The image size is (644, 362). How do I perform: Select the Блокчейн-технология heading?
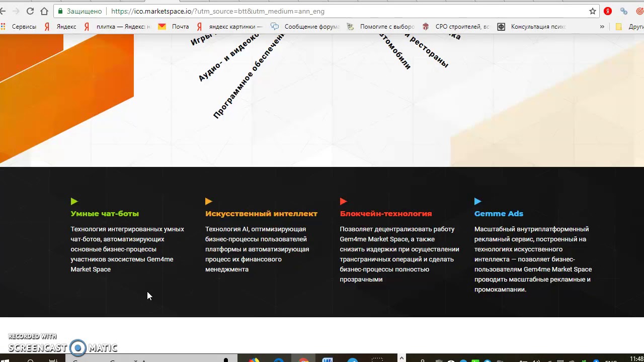coord(386,214)
